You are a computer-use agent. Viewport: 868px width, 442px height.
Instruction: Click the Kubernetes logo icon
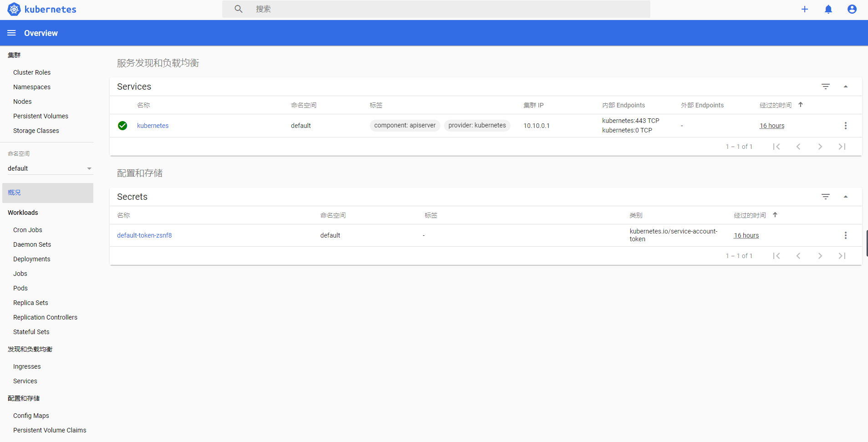(14, 9)
